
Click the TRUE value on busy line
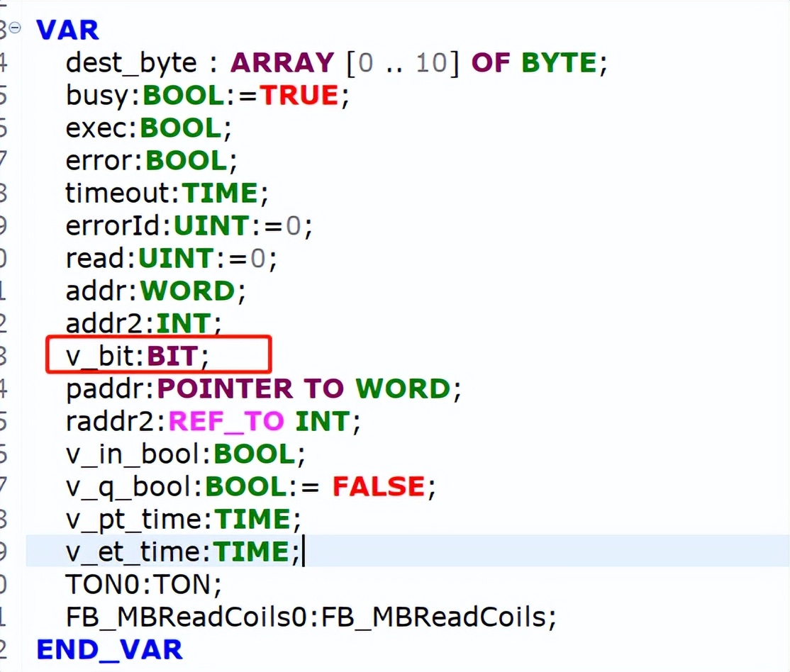coord(299,95)
